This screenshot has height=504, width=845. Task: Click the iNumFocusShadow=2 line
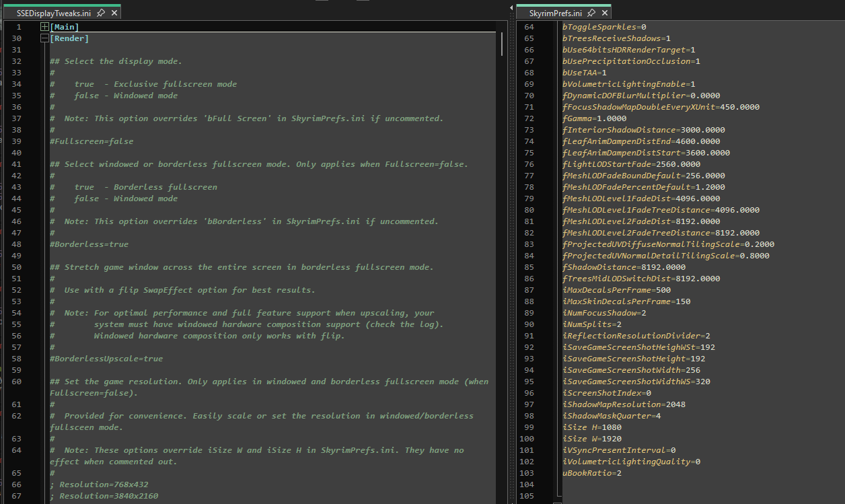click(604, 313)
